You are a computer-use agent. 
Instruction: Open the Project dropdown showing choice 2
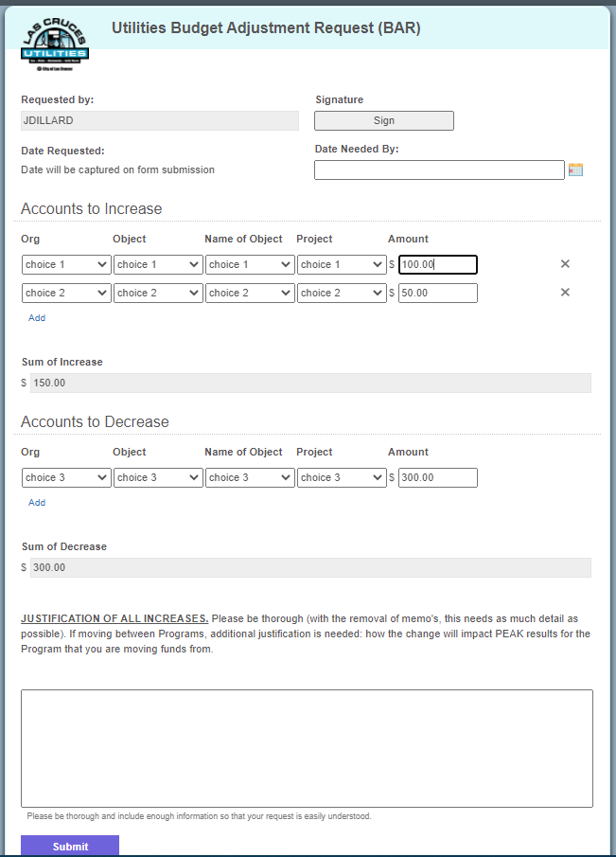point(342,293)
